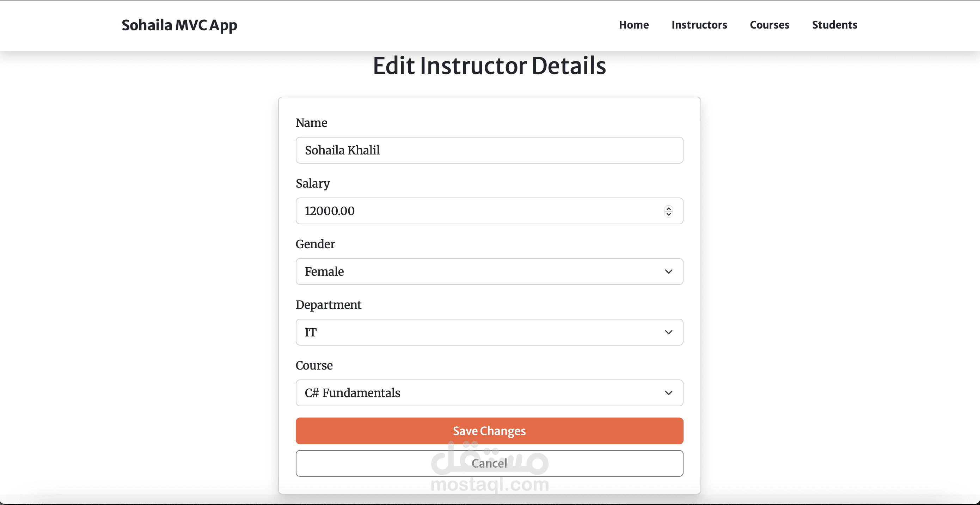Increase salary with the up stepper arrow
The image size is (980, 505).
tap(668, 208)
